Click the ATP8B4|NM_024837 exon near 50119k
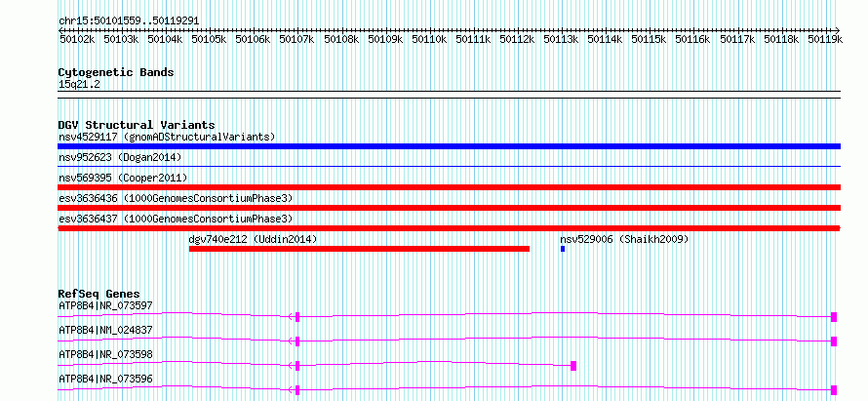This screenshot has height=401, width=868. (834, 341)
